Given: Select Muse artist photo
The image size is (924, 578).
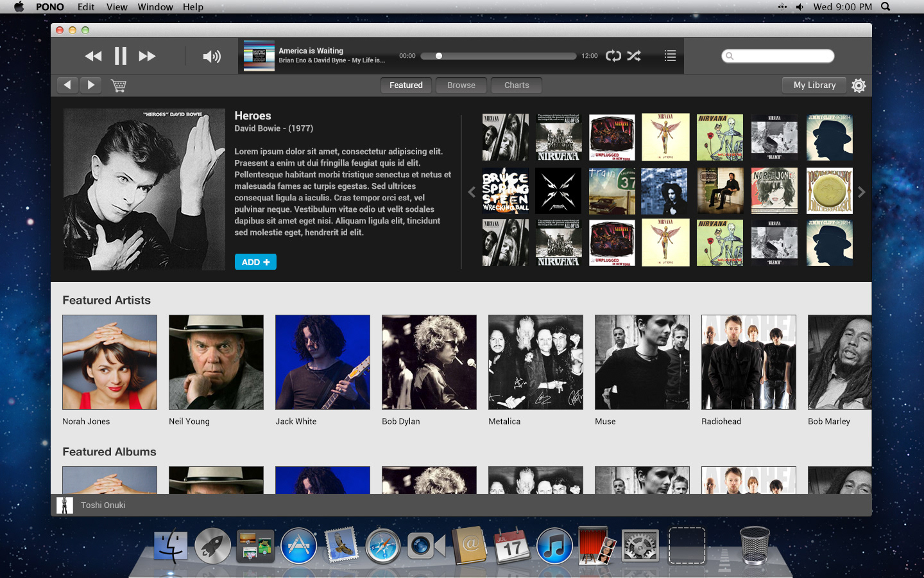Looking at the screenshot, I should coord(642,362).
